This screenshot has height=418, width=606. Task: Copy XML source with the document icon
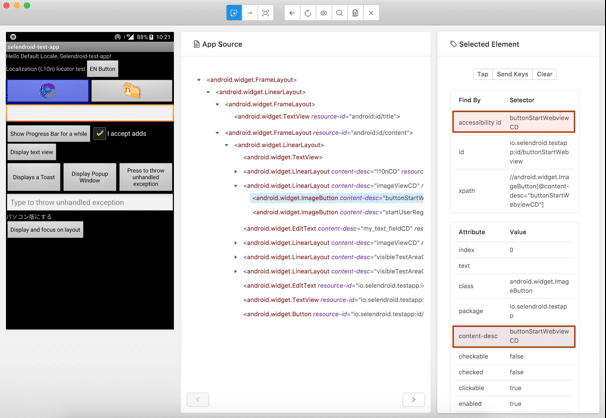point(355,13)
